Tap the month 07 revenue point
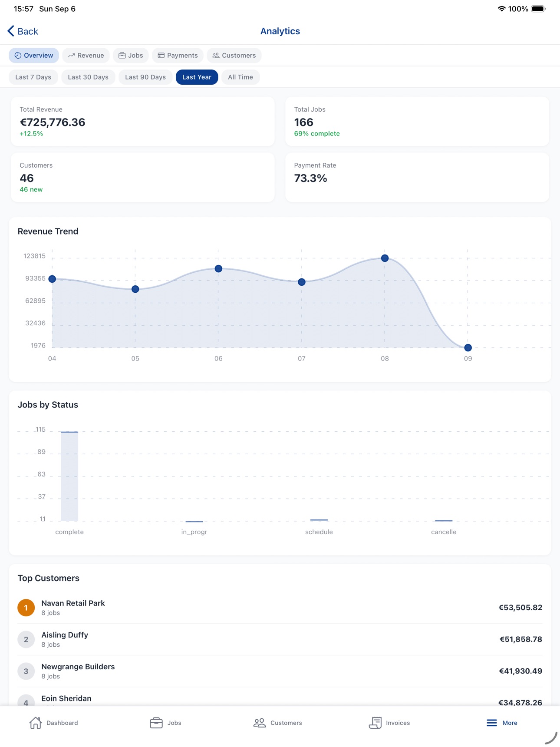 [302, 282]
